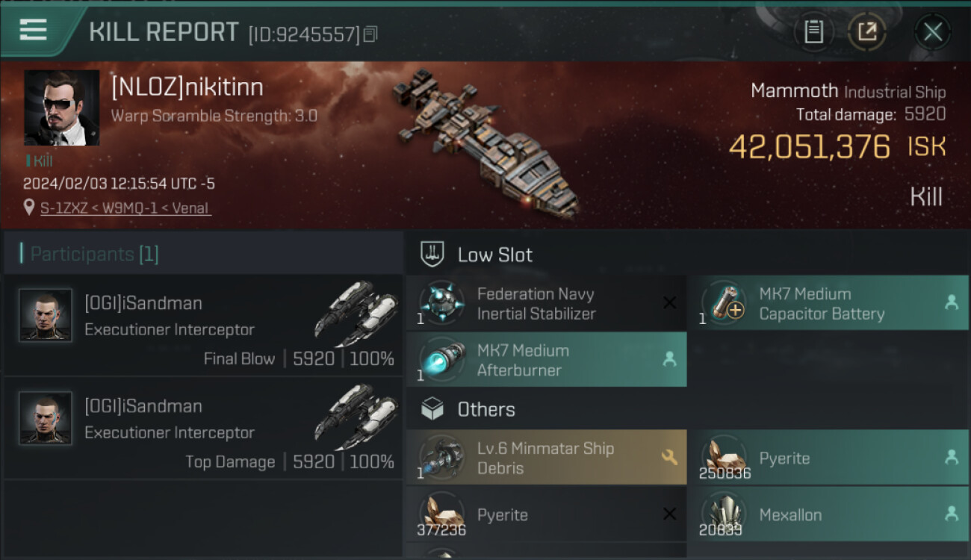Click the wrench icon on Minmatar Ship Debris
971x560 pixels.
(x=669, y=457)
